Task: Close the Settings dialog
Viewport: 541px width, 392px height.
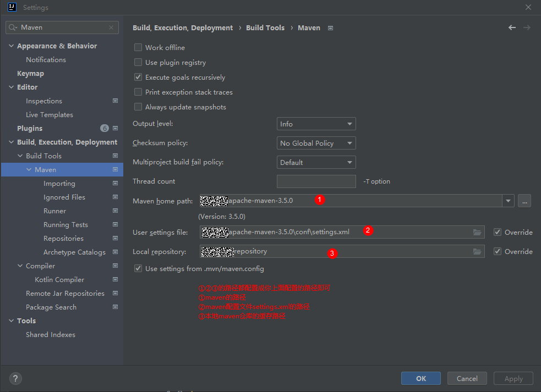Action: click(528, 7)
